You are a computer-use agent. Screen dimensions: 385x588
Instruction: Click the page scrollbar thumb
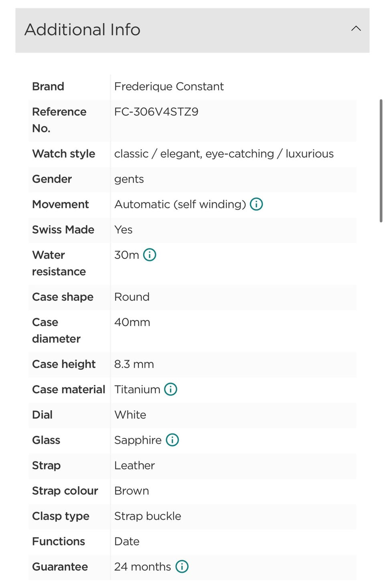click(381, 160)
